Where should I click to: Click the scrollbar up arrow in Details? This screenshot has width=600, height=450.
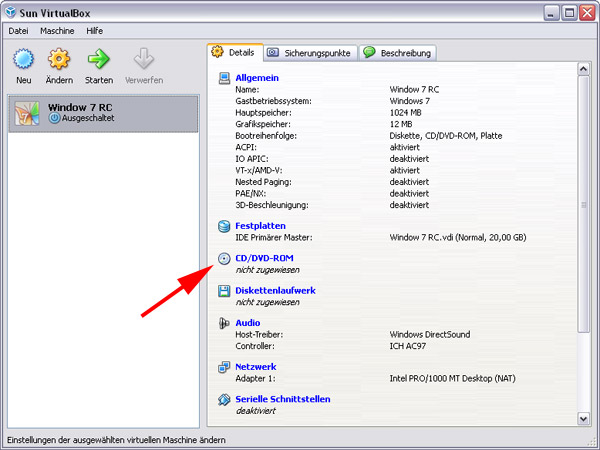pyautogui.click(x=583, y=70)
